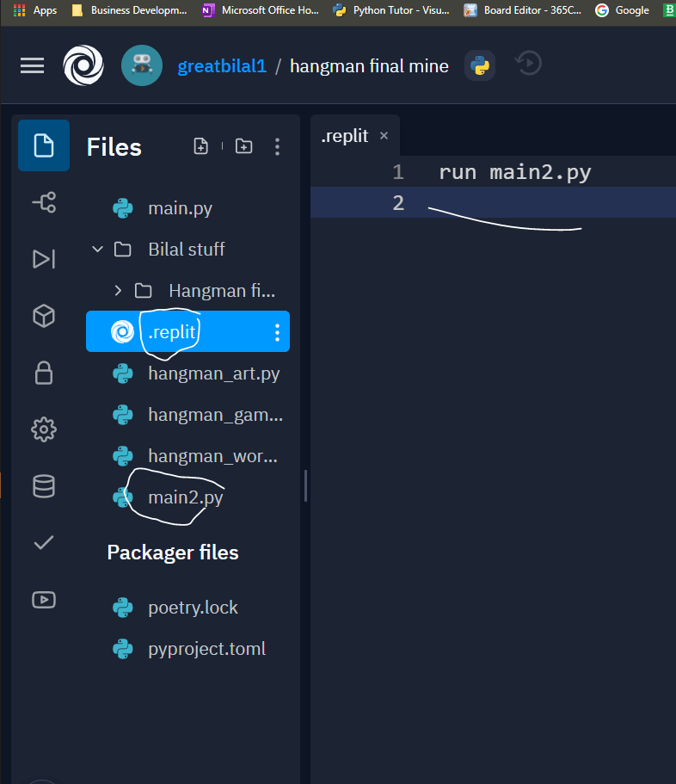Click the Replit icon beside .replit file
The image size is (676, 784).
[122, 332]
